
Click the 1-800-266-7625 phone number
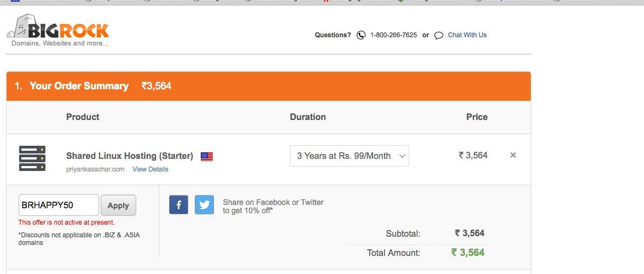click(x=393, y=35)
